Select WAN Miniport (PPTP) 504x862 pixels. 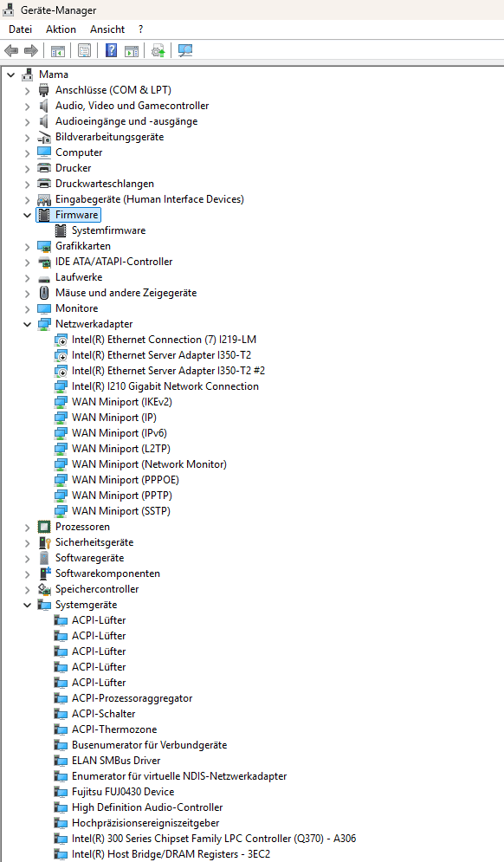point(122,496)
